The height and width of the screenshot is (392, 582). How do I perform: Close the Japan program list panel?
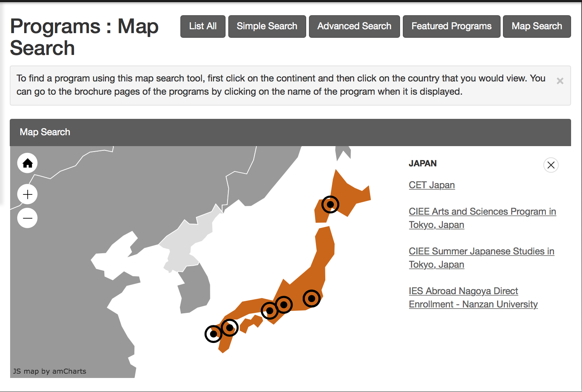tap(550, 165)
